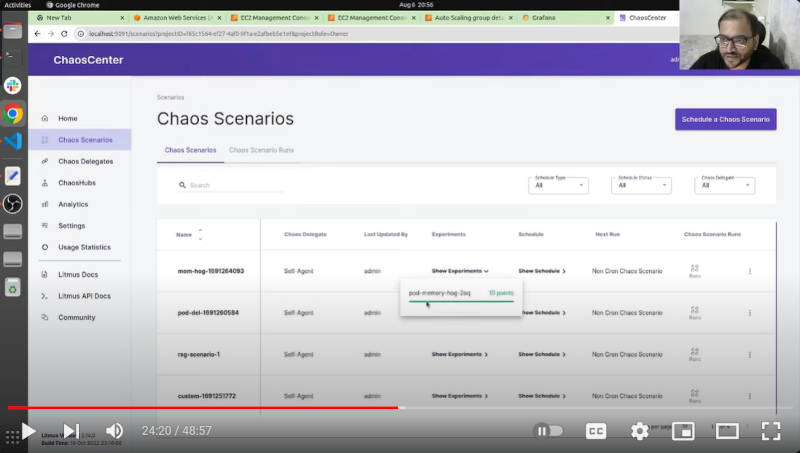
Task: Mute the video volume
Action: 114,431
